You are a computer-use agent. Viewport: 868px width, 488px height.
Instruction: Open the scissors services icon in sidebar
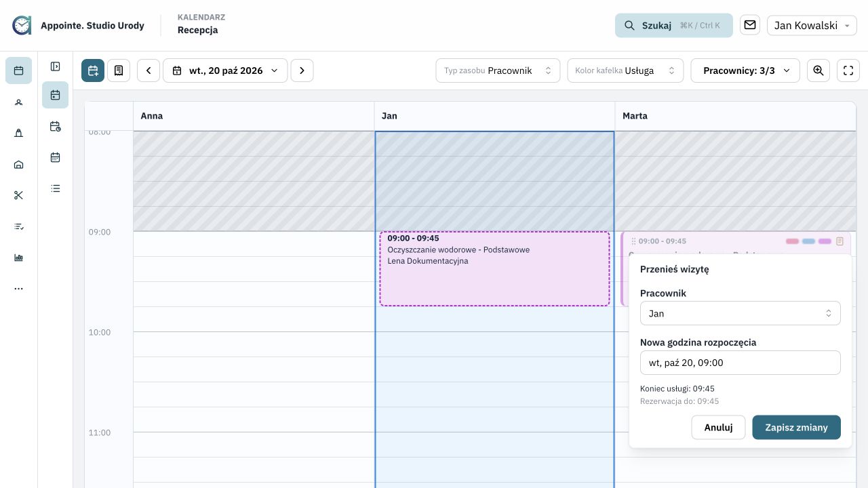point(18,195)
